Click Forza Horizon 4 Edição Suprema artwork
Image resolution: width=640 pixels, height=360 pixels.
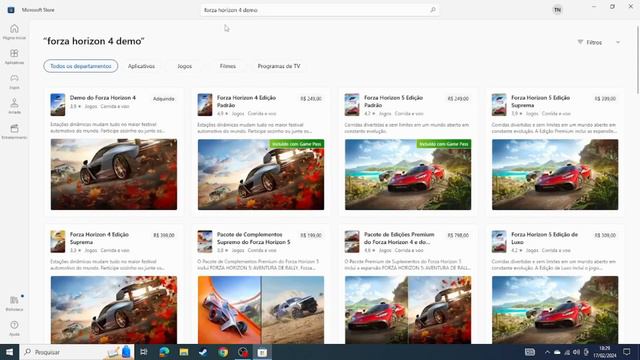pos(114,310)
